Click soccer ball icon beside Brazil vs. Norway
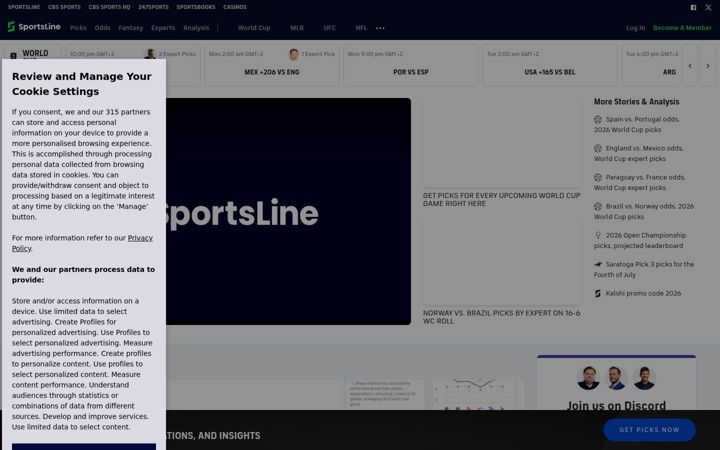 click(x=598, y=206)
